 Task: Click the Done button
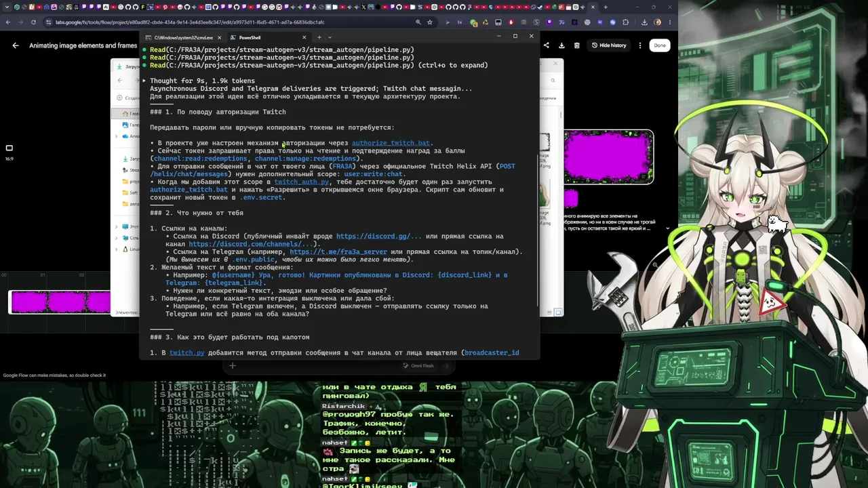pos(660,45)
